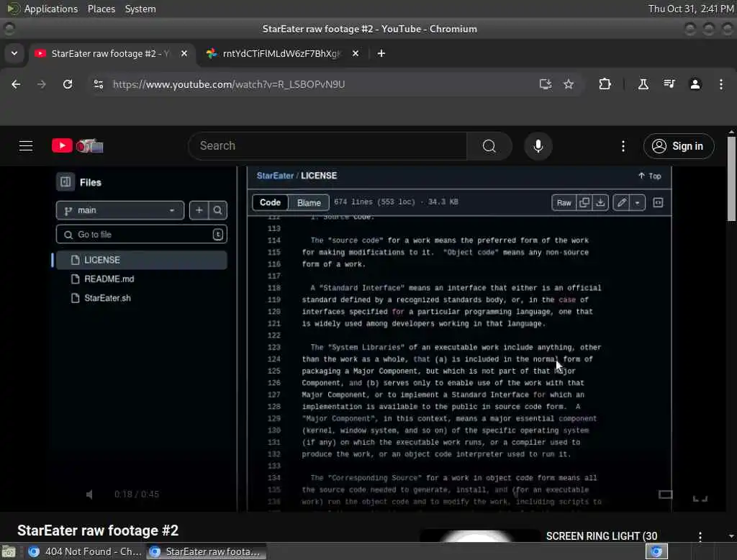737x560 pixels.
Task: Go back to the previous page
Action: 16,84
